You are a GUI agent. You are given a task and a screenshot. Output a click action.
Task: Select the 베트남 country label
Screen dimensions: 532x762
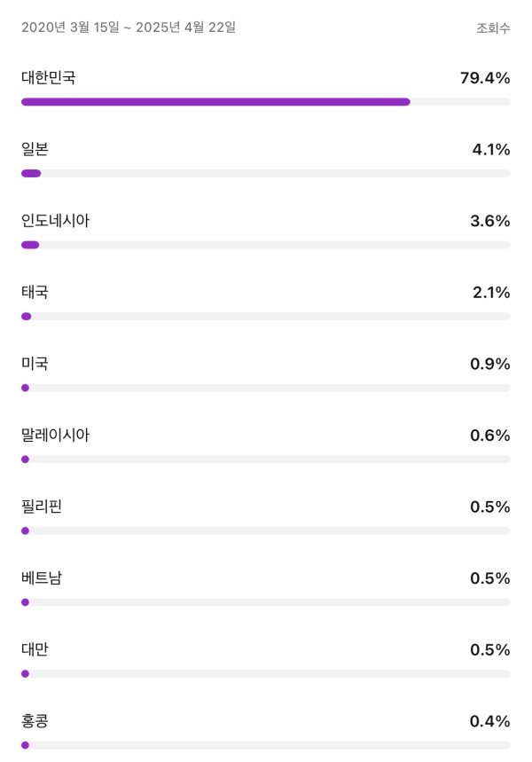[42, 578]
